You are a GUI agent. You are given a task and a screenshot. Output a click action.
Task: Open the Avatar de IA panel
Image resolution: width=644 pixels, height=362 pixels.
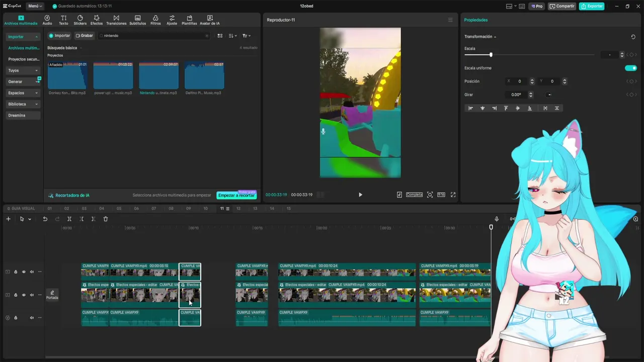click(x=210, y=20)
